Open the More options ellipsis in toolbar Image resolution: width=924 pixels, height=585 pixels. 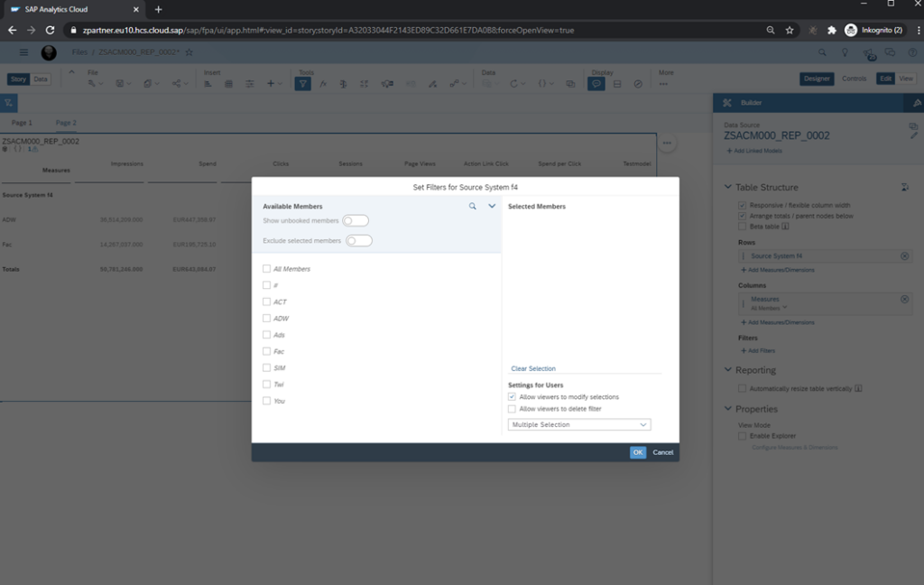[x=663, y=84]
